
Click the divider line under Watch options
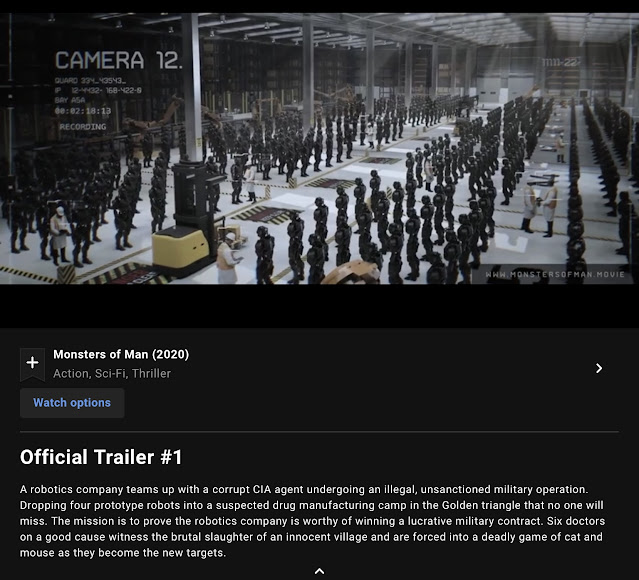click(320, 431)
